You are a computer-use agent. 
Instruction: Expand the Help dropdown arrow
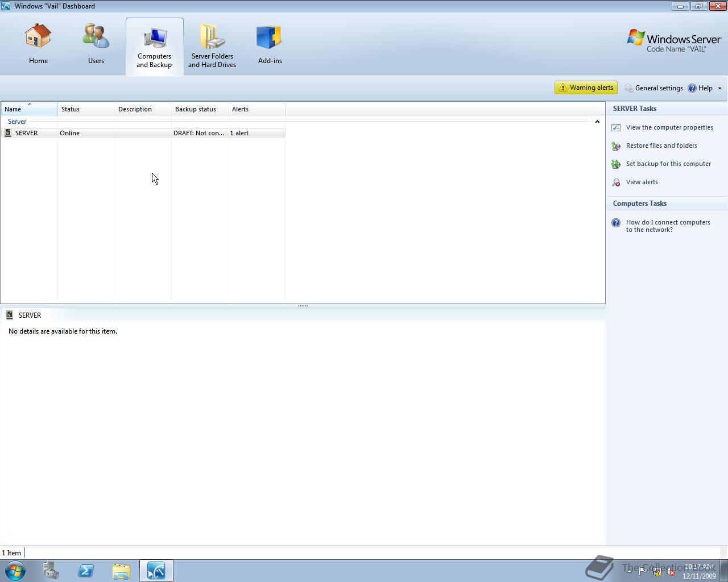719,89
